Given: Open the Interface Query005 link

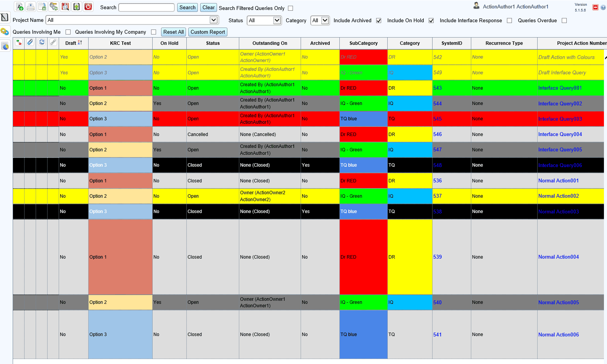Looking at the screenshot, I should 560,150.
